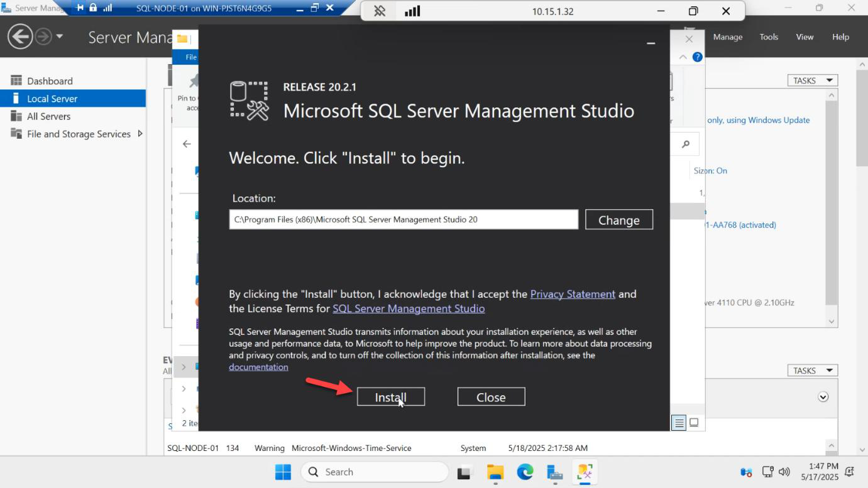Click File Explorer search magnifier icon
The height and width of the screenshot is (488, 868).
pyautogui.click(x=686, y=144)
